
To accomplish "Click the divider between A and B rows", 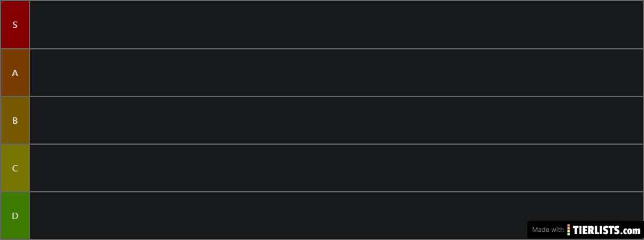I will [337, 96].
